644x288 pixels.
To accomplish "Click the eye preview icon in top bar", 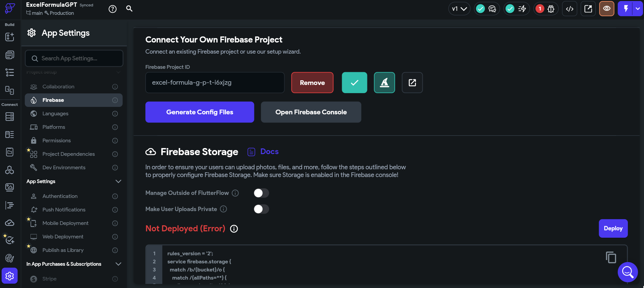I will pyautogui.click(x=607, y=9).
